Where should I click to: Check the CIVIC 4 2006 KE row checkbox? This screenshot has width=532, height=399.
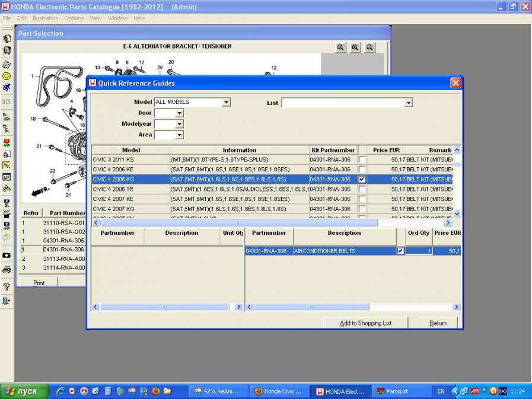[362, 170]
